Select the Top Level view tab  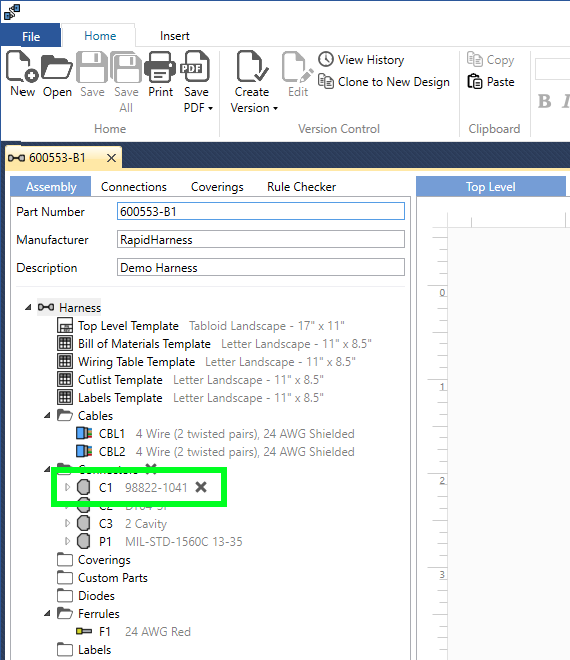[490, 186]
